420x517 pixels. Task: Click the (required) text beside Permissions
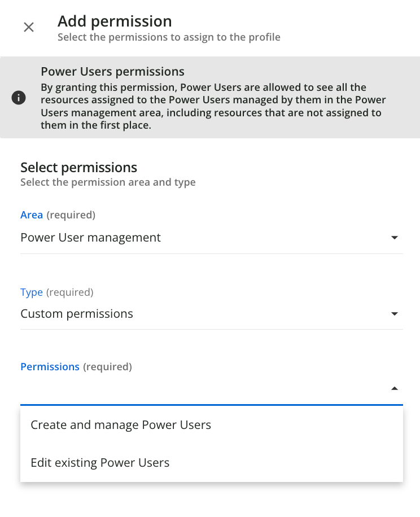pos(107,367)
